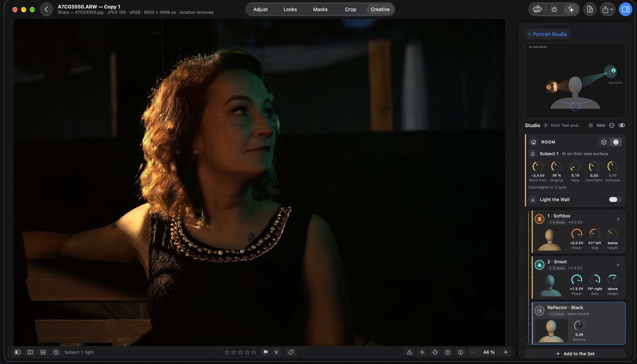Click Add to the Set button
Viewport: 637px width, 364px height.
tap(575, 354)
